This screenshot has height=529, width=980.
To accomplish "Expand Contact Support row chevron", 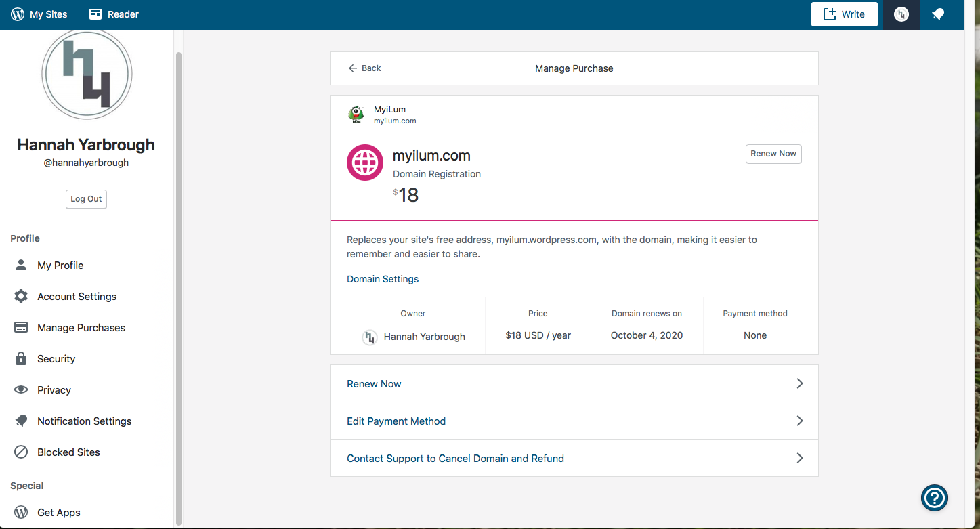I will (x=800, y=458).
